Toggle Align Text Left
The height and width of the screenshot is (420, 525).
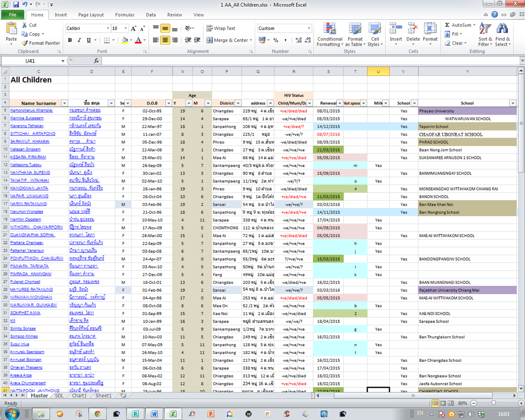156,40
